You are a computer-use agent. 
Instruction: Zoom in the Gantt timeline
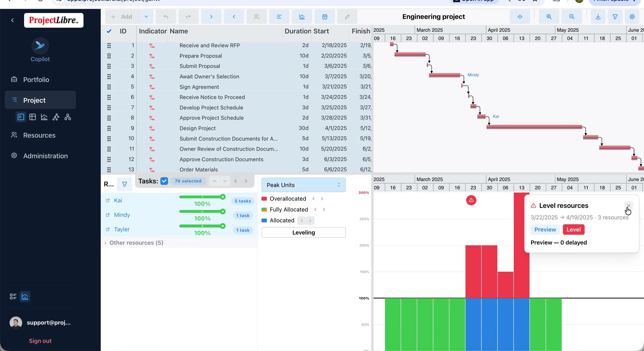pyautogui.click(x=549, y=17)
